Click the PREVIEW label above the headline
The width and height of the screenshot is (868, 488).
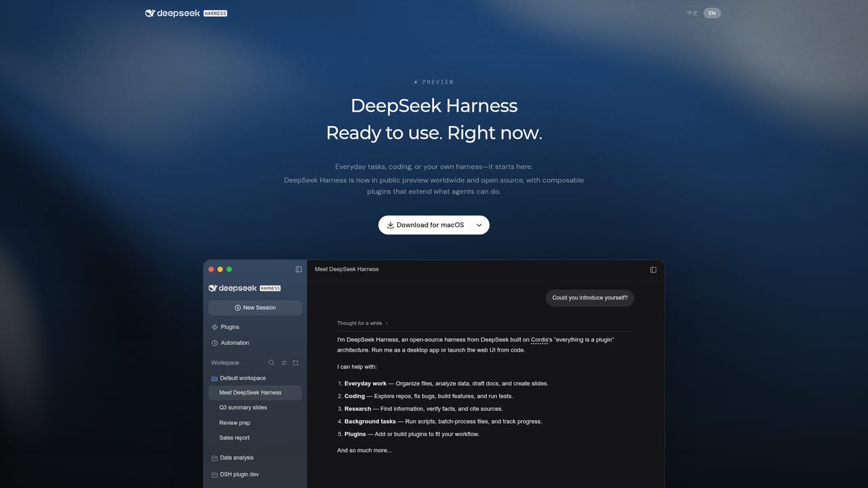pos(434,82)
